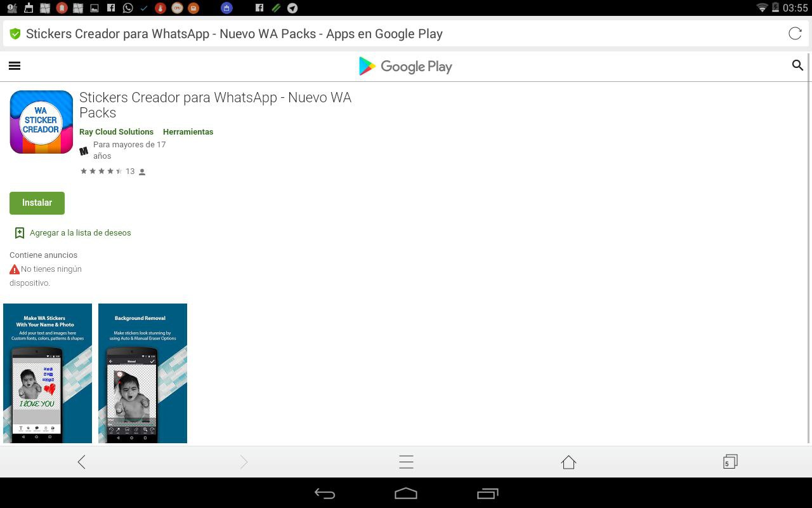This screenshot has width=812, height=508.
Task: Tap the green secure shield icon
Action: click(15, 34)
